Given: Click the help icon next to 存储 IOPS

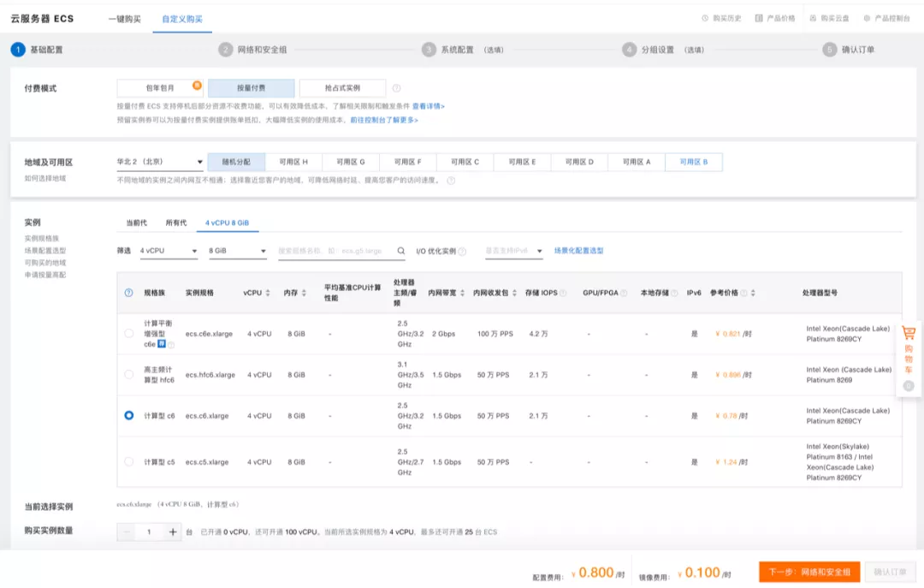Looking at the screenshot, I should click(x=563, y=293).
